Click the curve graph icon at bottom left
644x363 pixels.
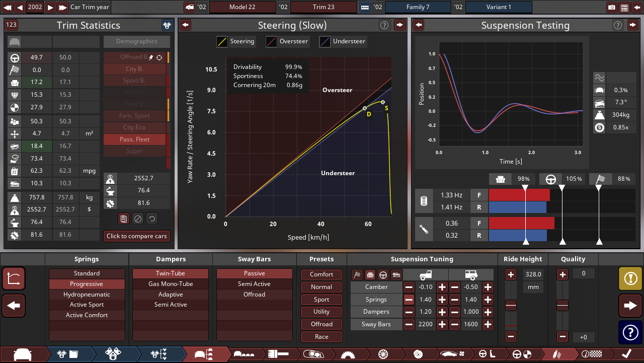point(14,278)
